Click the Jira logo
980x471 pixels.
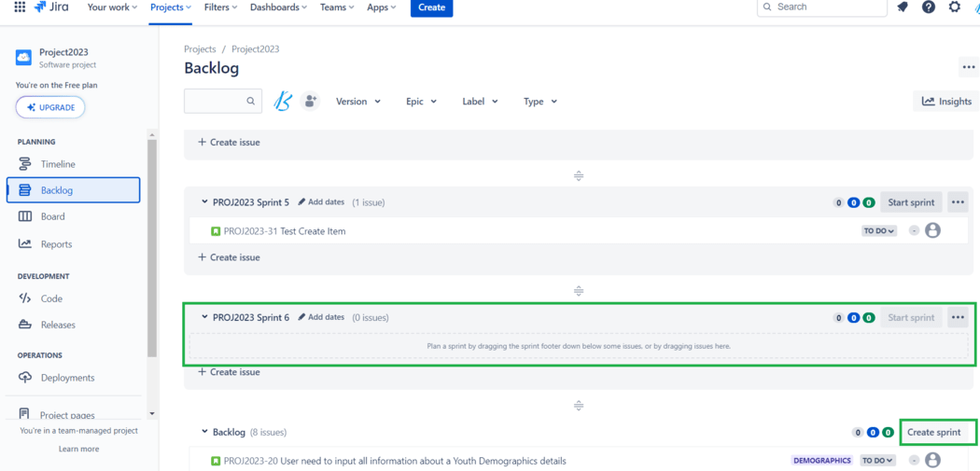coord(51,7)
